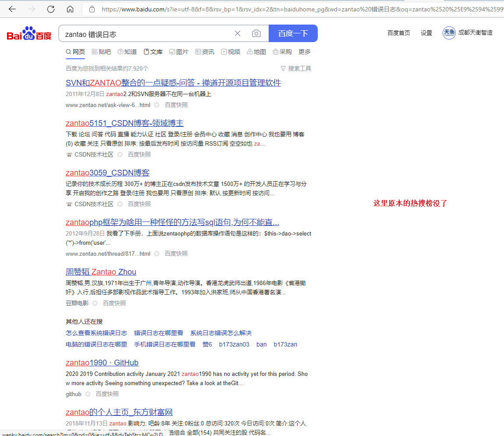Click github source label

coord(74,394)
